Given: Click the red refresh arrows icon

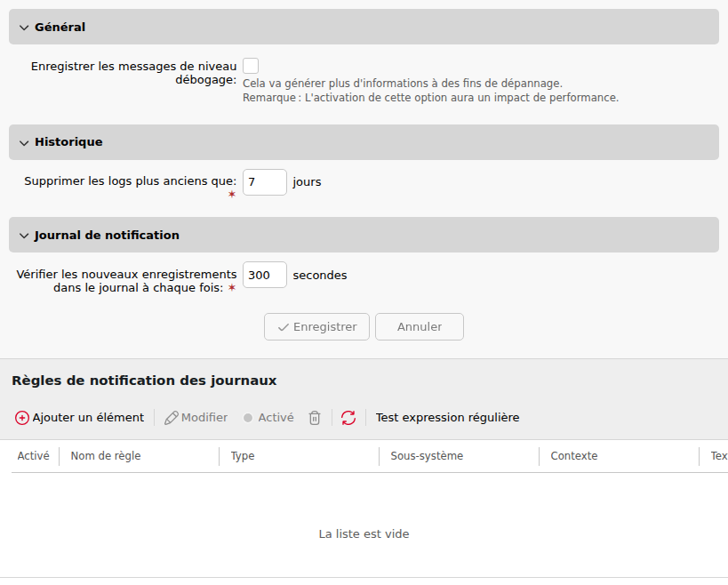Looking at the screenshot, I should click(348, 418).
